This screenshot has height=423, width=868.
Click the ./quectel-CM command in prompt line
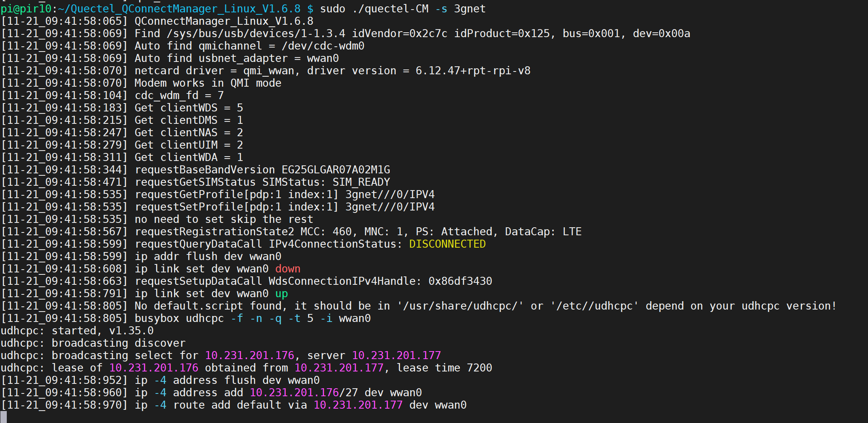pos(390,9)
